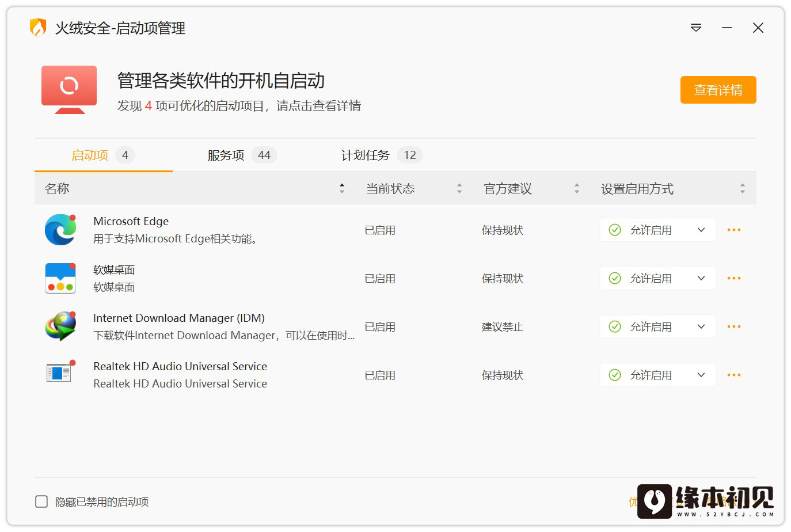
Task: Click the 软媒桌面 app icon
Action: 60,278
